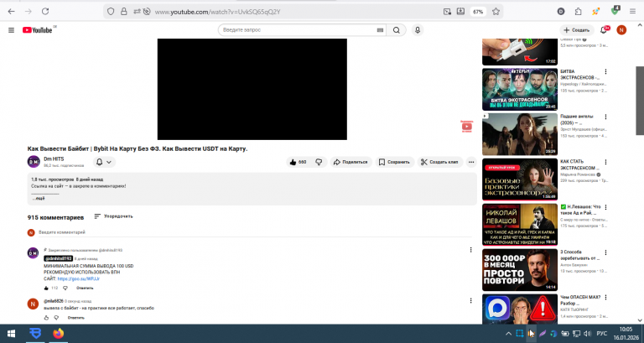Open 300 000₽ в месяц thumbnail
Screen dimensions: 644x343
(520, 270)
